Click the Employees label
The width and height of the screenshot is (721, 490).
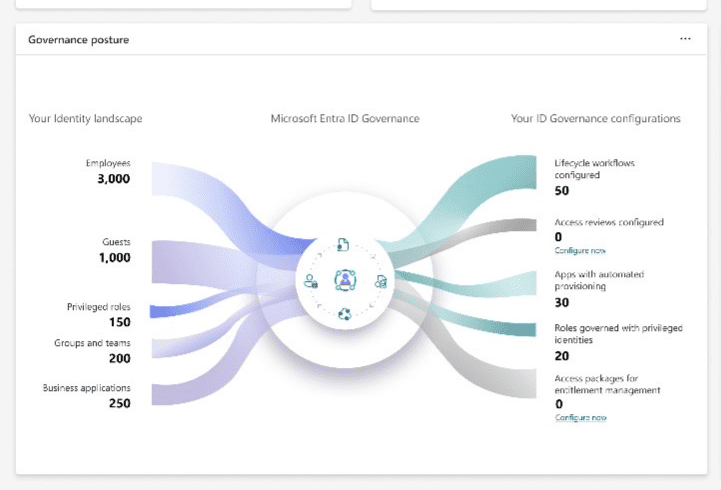[108, 163]
